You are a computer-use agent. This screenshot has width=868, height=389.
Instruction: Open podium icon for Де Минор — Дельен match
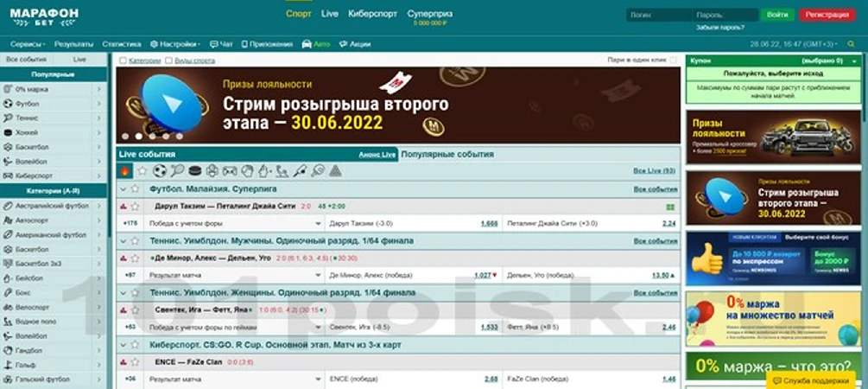[124, 258]
